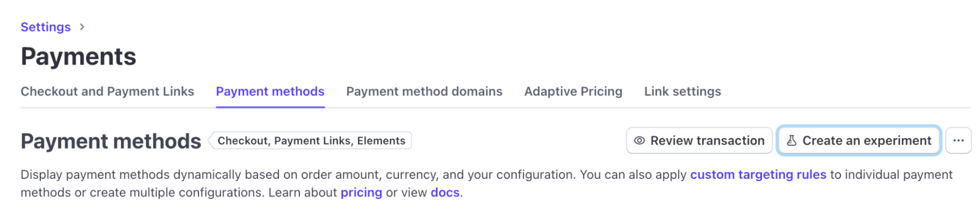
Task: Click the eye icon beside Review transaction
Action: coord(639,140)
